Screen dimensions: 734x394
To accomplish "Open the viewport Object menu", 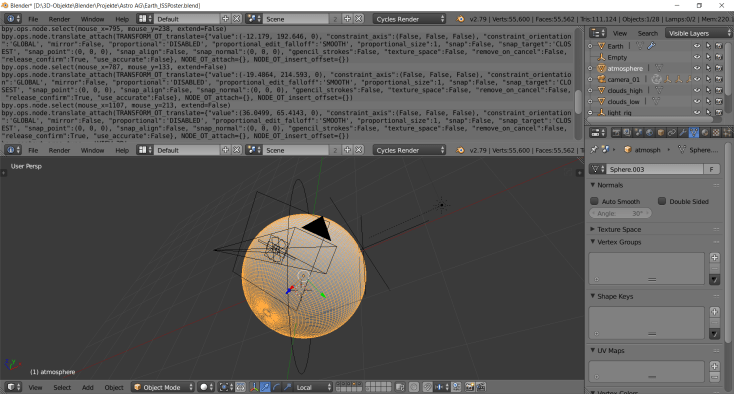I will pos(114,387).
